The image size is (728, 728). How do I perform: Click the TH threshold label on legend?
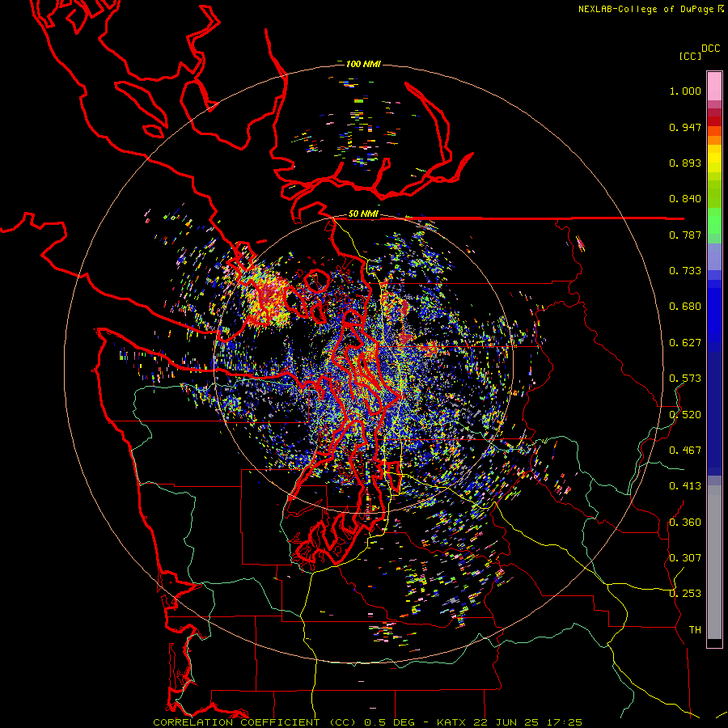pyautogui.click(x=695, y=630)
